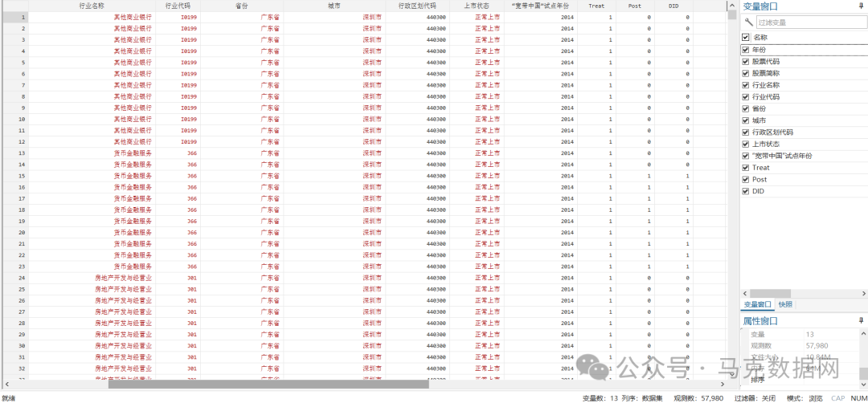The width and height of the screenshot is (868, 403).
Task: Uncheck the 股票代码 variable checkbox
Action: [746, 62]
